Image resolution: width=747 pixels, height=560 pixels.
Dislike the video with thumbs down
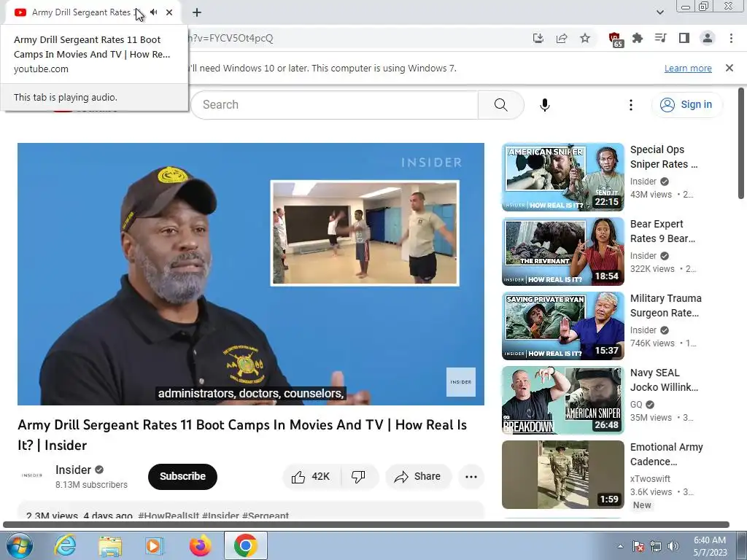[x=359, y=477]
